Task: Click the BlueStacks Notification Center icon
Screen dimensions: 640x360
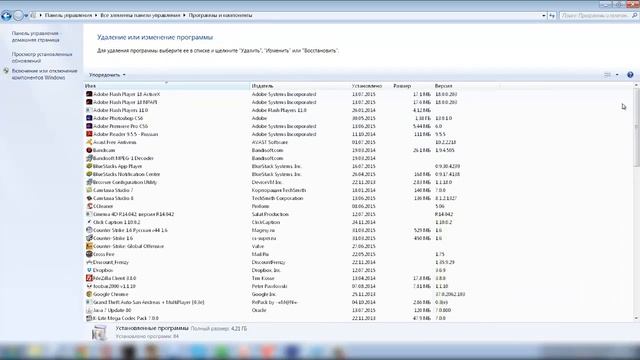Action: pyautogui.click(x=89, y=174)
